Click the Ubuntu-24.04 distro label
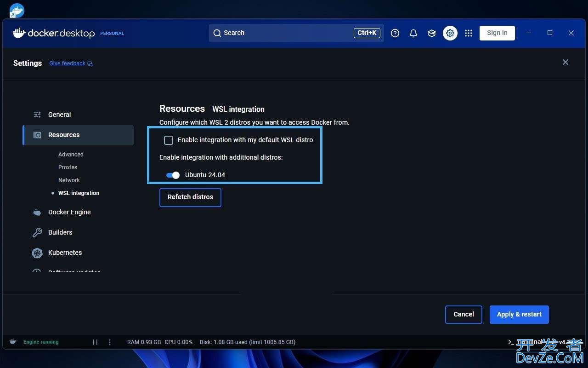Viewport: 588px width, 368px height. [x=205, y=175]
